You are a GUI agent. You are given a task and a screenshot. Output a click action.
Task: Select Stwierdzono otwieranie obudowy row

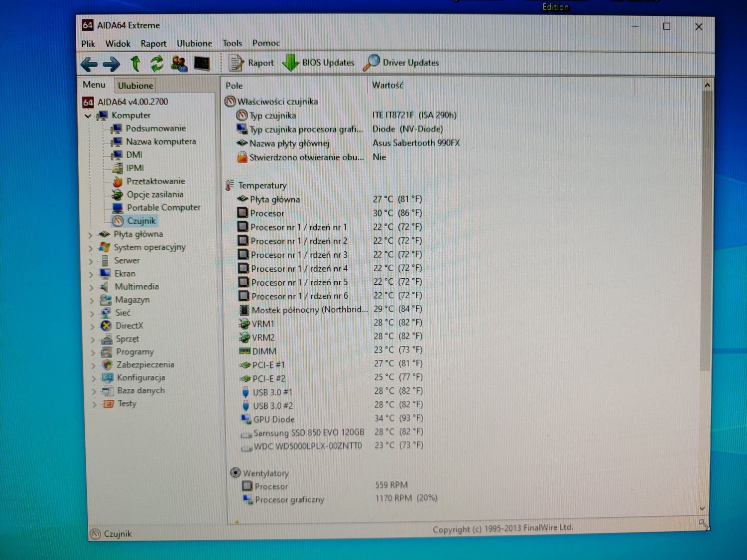[x=311, y=157]
